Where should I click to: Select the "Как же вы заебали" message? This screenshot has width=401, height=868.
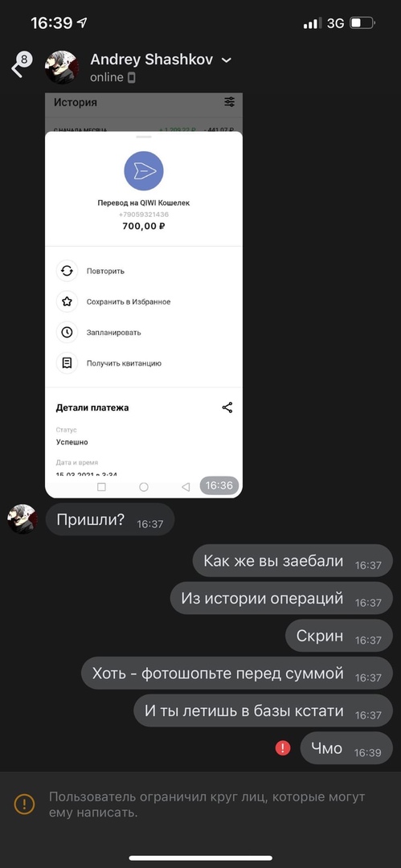tap(293, 561)
